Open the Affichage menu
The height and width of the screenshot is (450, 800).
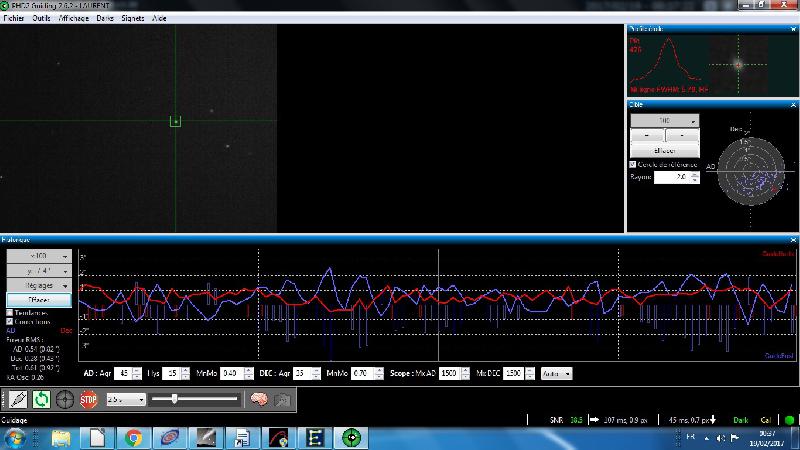(x=73, y=18)
